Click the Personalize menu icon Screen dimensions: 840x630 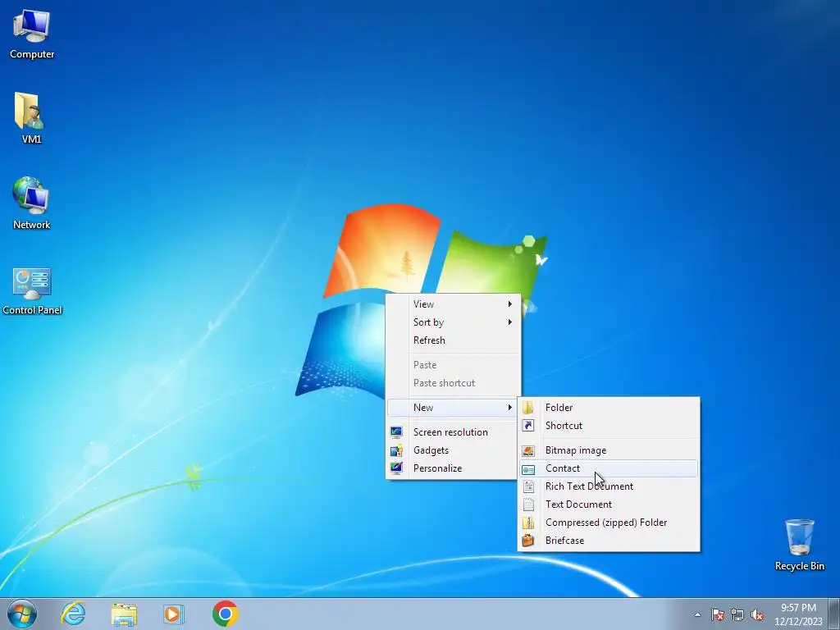[x=396, y=468]
